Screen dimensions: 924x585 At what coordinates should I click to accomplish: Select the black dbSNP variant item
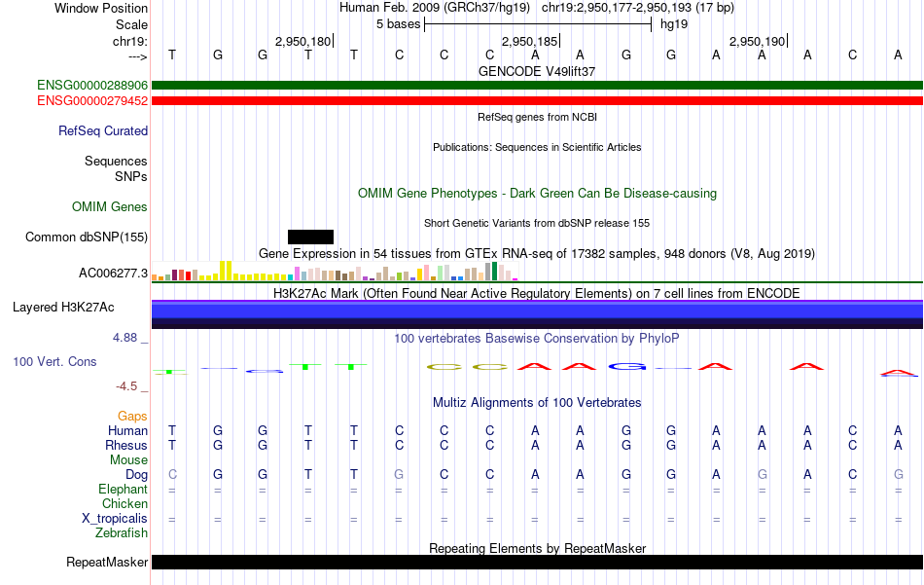click(310, 238)
